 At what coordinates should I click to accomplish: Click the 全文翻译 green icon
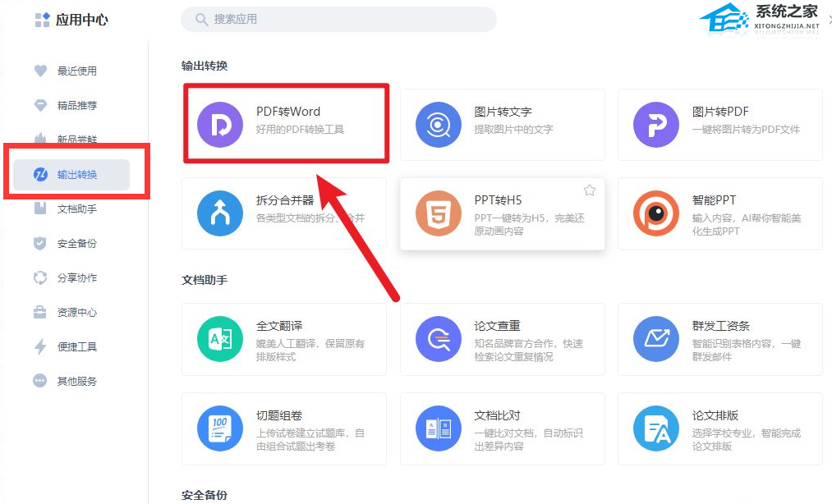[x=220, y=339]
